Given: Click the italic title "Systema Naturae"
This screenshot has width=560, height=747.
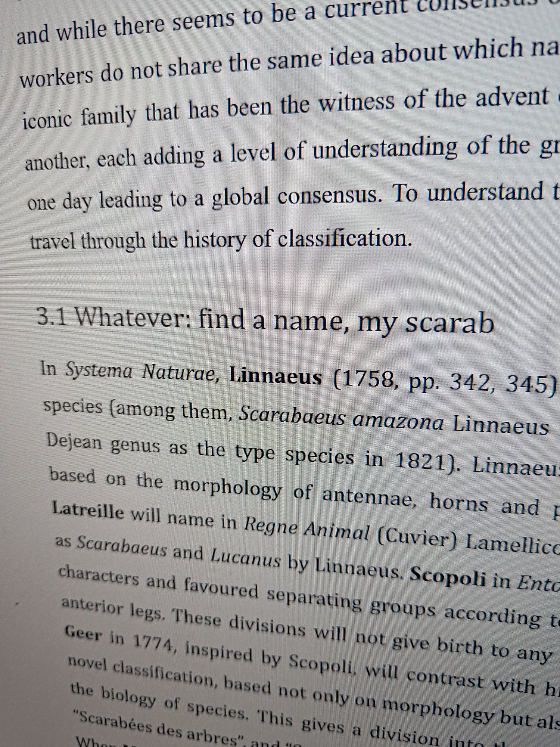Looking at the screenshot, I should coord(141,371).
